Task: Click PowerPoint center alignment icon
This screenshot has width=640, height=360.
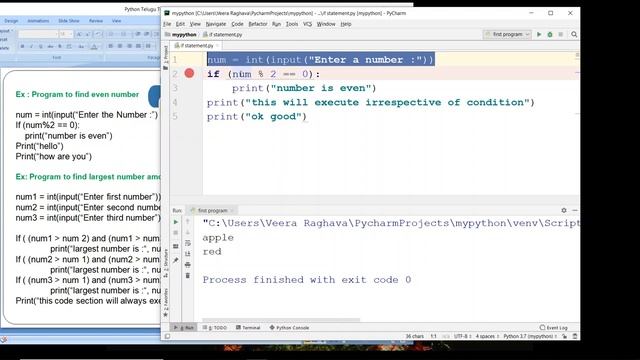Action: pyautogui.click(x=120, y=46)
